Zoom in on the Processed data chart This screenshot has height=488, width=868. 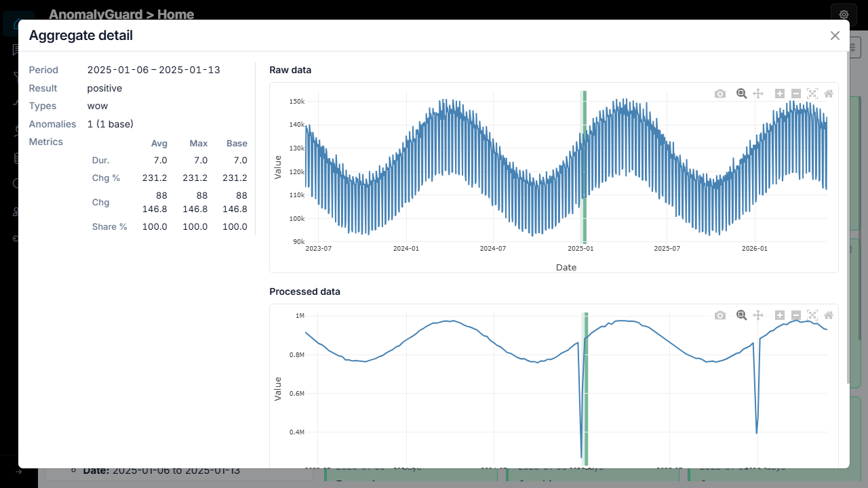780,315
